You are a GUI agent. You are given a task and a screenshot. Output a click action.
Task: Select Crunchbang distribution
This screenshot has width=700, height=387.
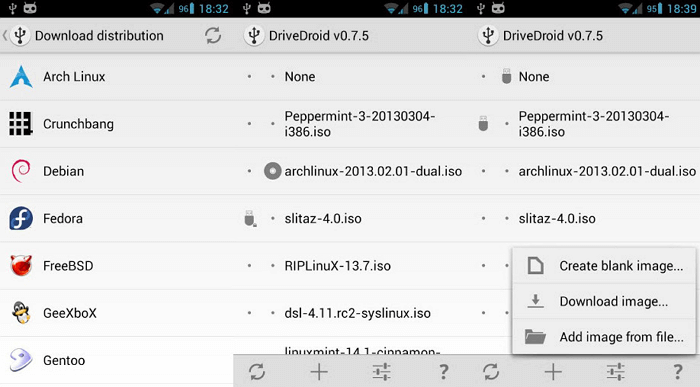[x=117, y=124]
